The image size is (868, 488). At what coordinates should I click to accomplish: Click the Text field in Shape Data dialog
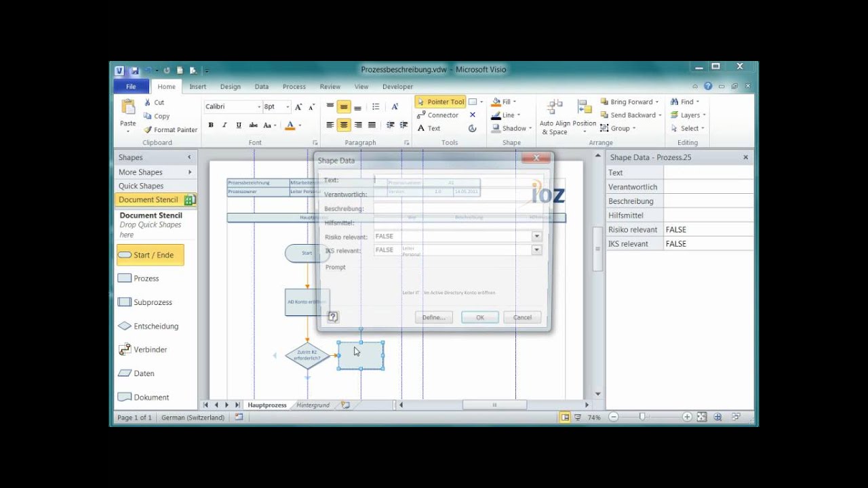coord(458,180)
